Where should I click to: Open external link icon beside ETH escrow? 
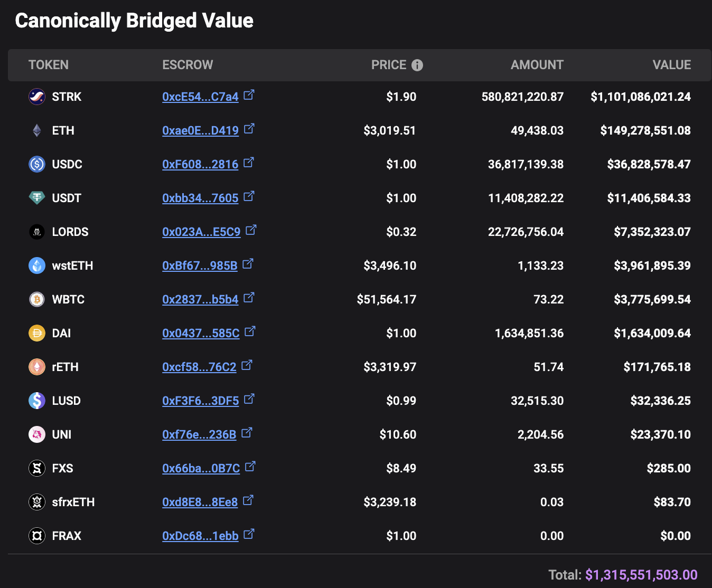click(249, 129)
